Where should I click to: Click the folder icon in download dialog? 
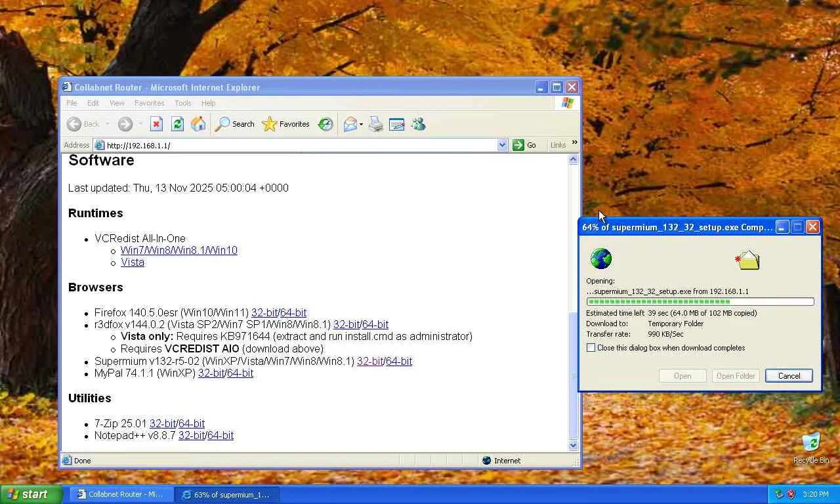tap(747, 260)
